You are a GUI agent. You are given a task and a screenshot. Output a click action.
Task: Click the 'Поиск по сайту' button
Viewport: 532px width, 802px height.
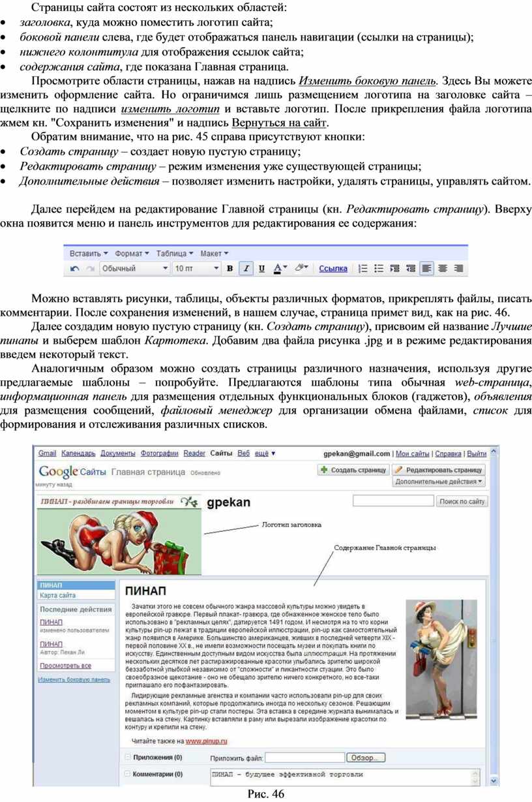point(462,501)
